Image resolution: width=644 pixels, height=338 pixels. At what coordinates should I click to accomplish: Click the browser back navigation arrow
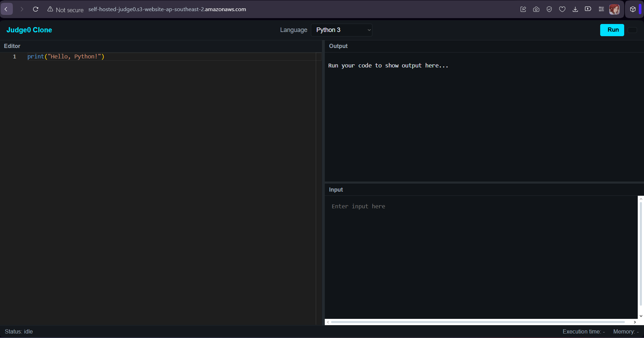tap(7, 9)
